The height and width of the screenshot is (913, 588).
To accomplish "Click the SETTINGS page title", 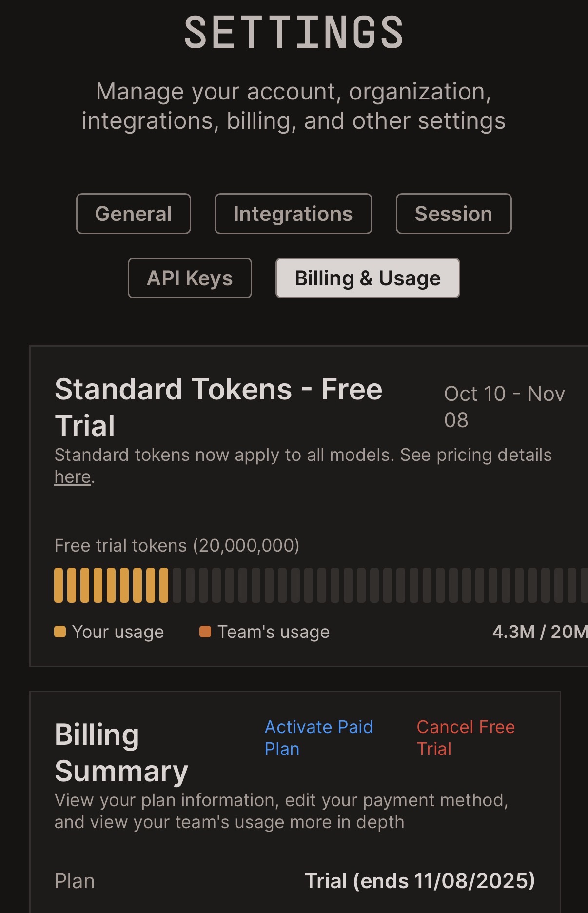I will (x=294, y=33).
